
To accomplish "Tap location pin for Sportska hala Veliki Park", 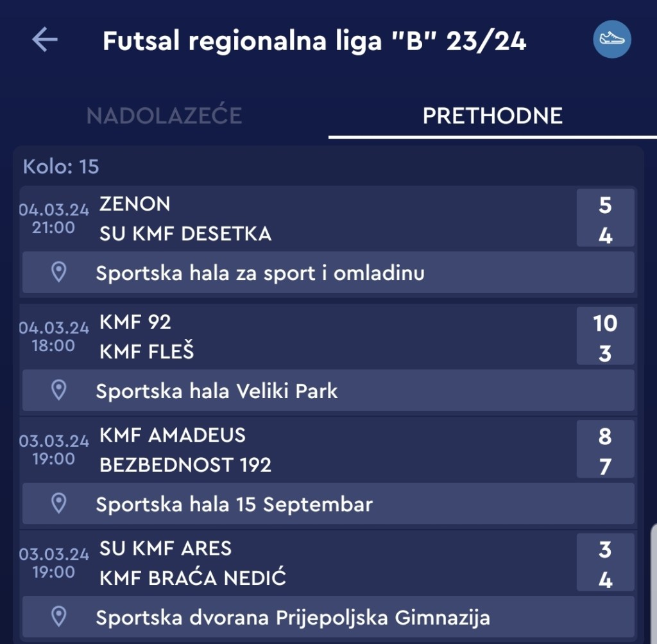I will pyautogui.click(x=59, y=390).
